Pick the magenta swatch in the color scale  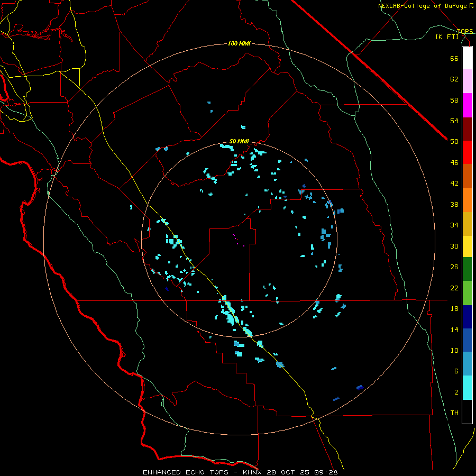[467, 105]
